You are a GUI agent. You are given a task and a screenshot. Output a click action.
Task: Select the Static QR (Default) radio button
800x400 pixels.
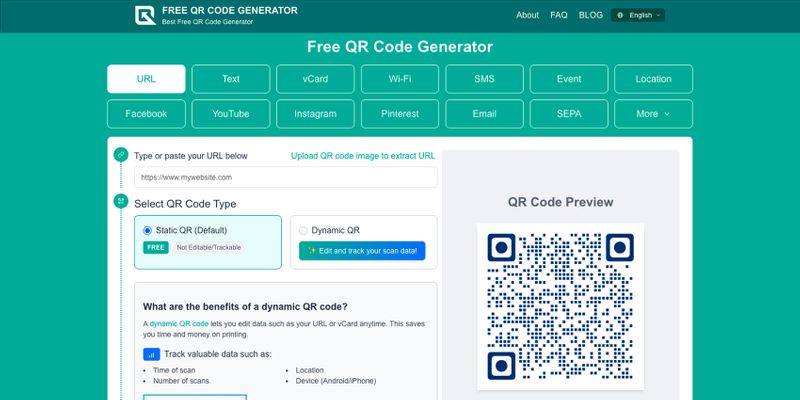click(147, 231)
